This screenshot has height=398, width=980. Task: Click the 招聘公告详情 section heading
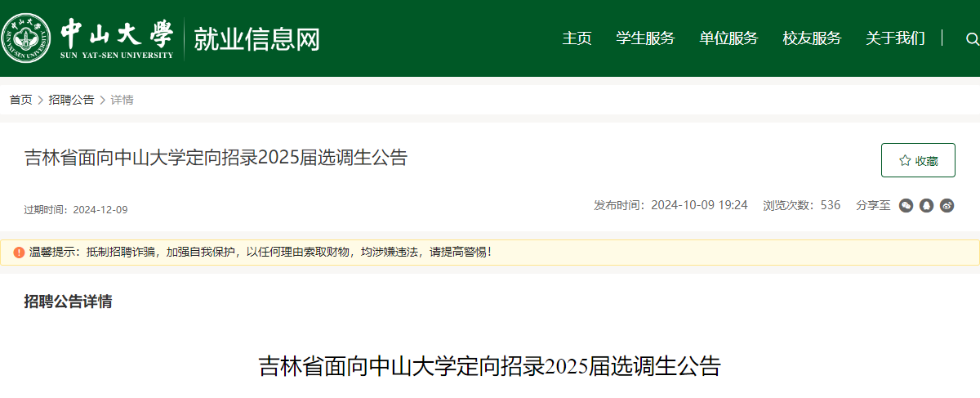[68, 302]
